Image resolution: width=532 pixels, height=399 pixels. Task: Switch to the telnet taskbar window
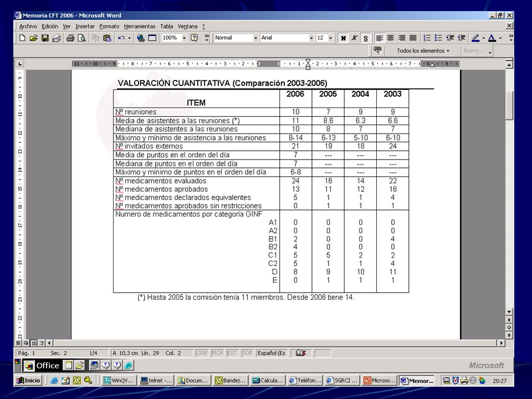point(156,380)
